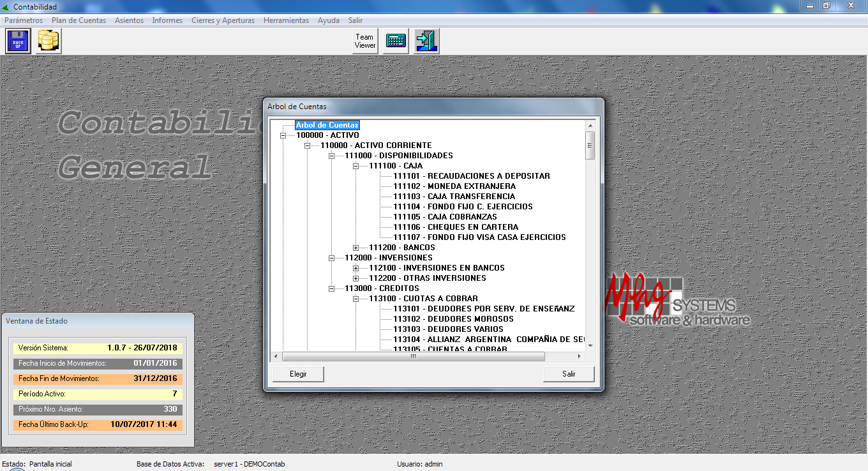Screen dimensions: 868x471
Task: Expand the 111200 - BANCOS node
Action: point(356,248)
